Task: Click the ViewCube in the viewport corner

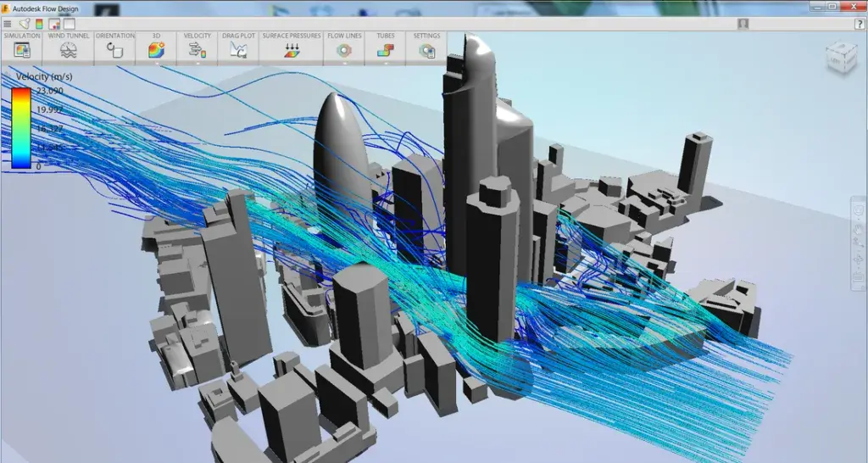Action: pos(840,58)
